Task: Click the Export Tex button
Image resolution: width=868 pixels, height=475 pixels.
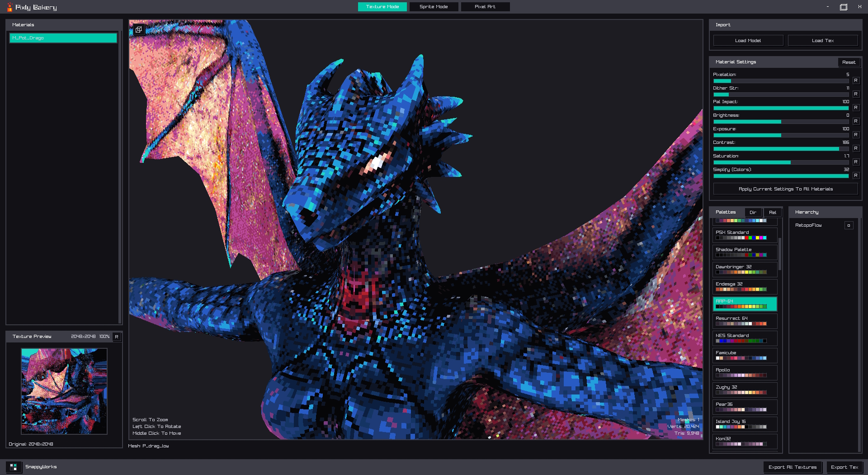Action: tap(844, 467)
